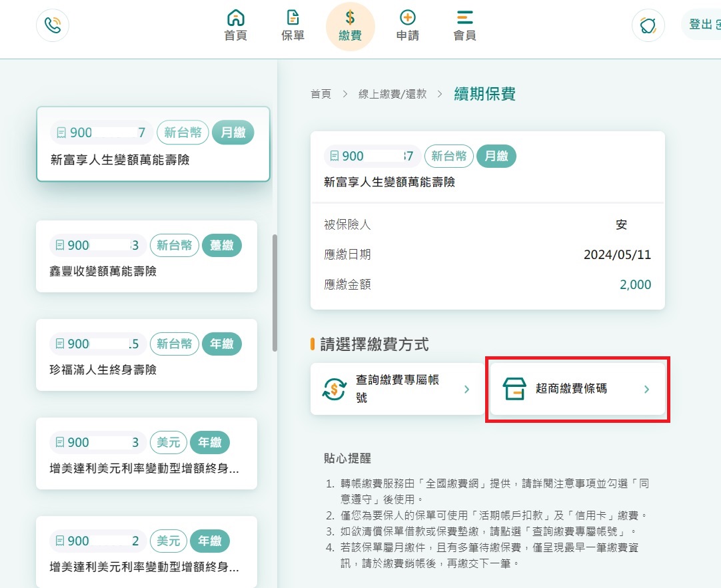Viewport: 721px width, 588px height.
Task: Click the store icon for 超商繳費條碼
Action: [514, 389]
